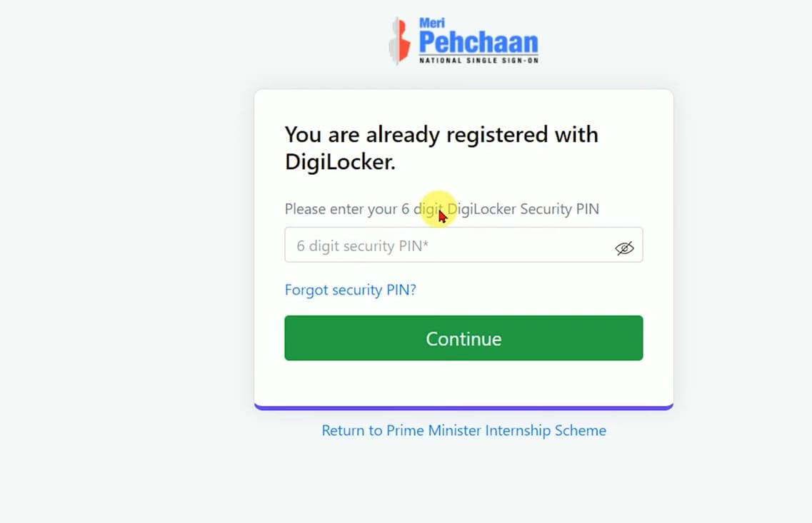Viewport: 812px width, 523px height.
Task: Click the purple bar under the login card
Action: point(463,407)
